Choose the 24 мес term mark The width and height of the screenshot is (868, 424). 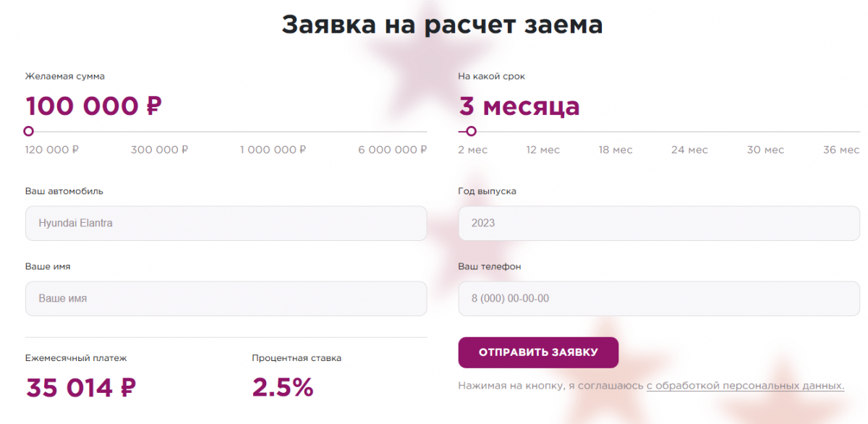pyautogui.click(x=689, y=150)
